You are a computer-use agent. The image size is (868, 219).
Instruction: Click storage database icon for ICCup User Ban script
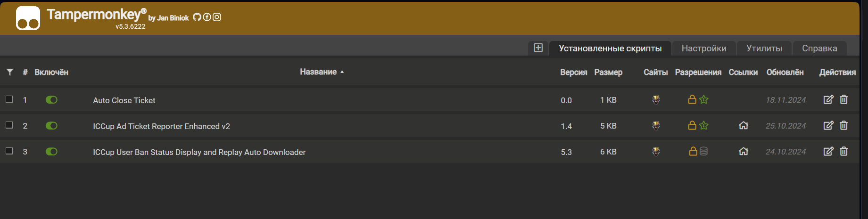[x=704, y=151]
